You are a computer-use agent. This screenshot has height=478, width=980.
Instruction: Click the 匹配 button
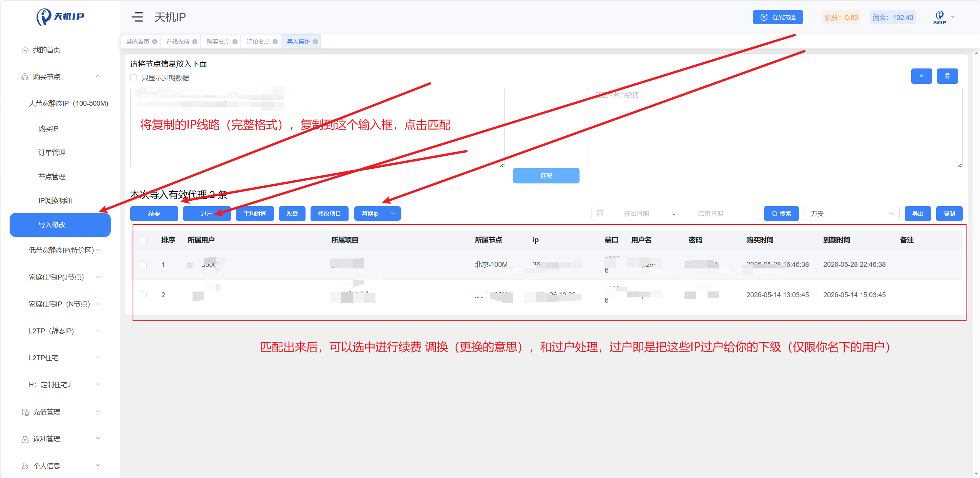(546, 176)
